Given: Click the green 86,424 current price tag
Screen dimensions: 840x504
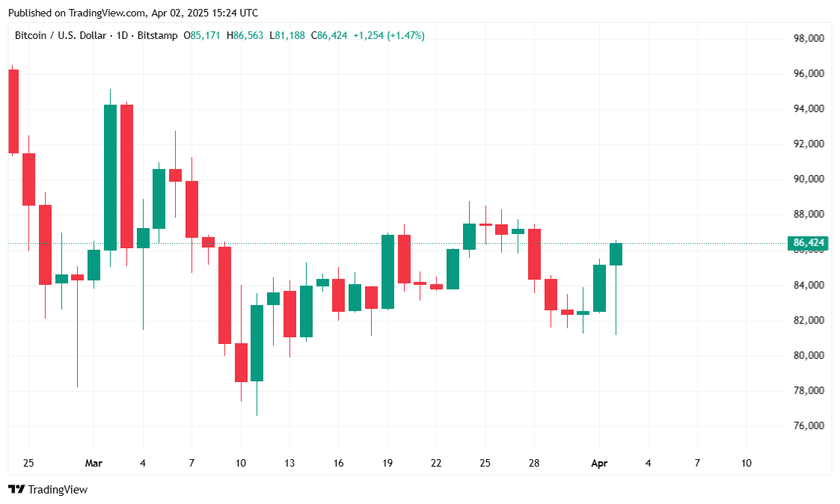Looking at the screenshot, I should click(808, 243).
